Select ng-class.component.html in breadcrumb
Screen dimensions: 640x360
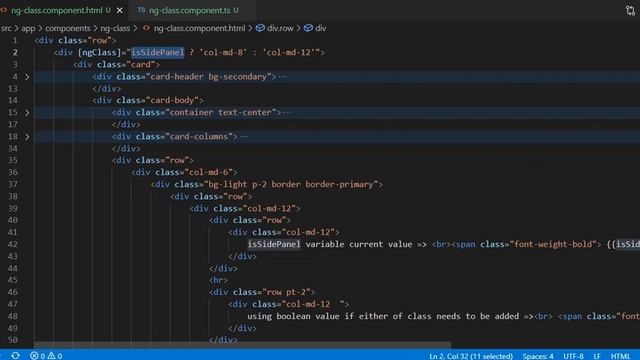tap(199, 28)
